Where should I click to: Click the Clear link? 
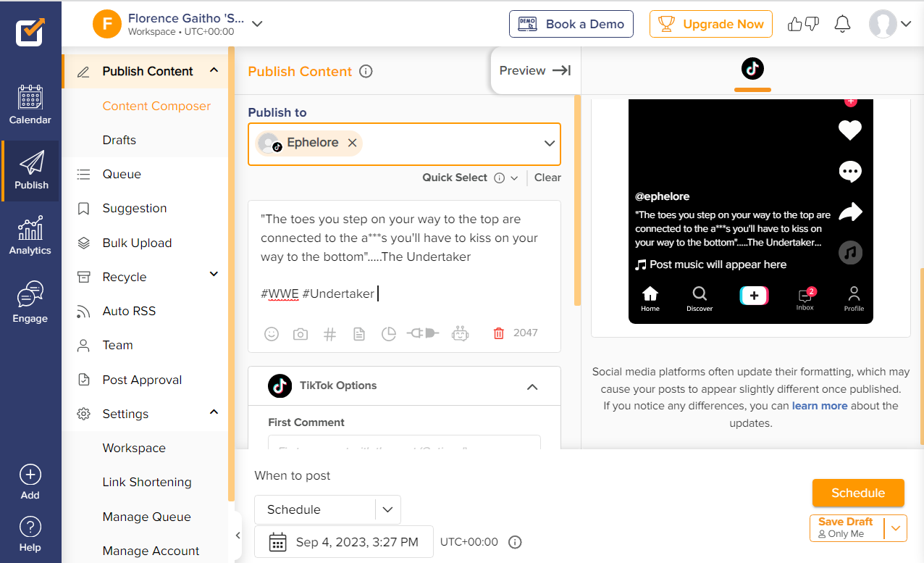pos(547,178)
